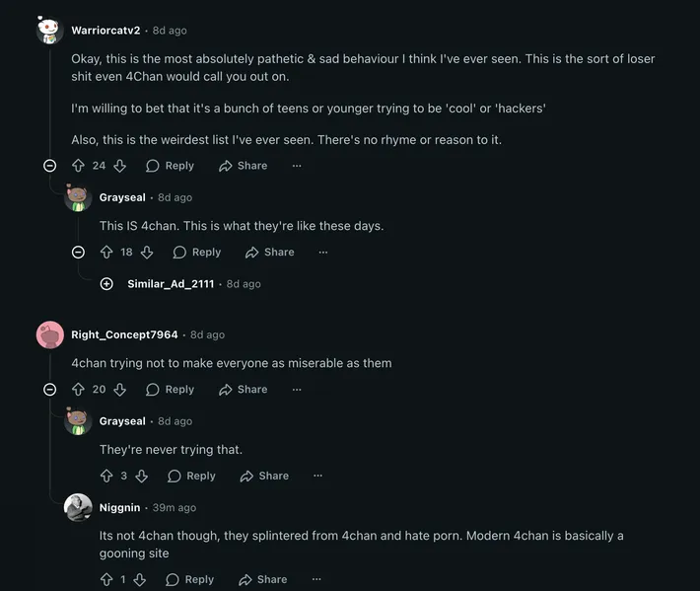
Task: Open Grayseal's profile via username link
Action: [x=122, y=197]
